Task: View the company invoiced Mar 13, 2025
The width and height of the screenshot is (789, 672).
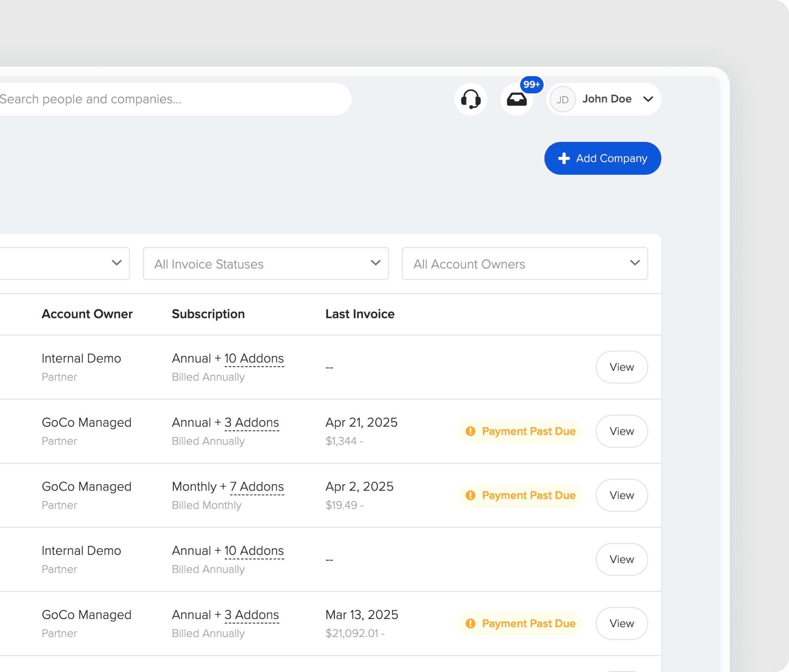Action: [x=622, y=623]
